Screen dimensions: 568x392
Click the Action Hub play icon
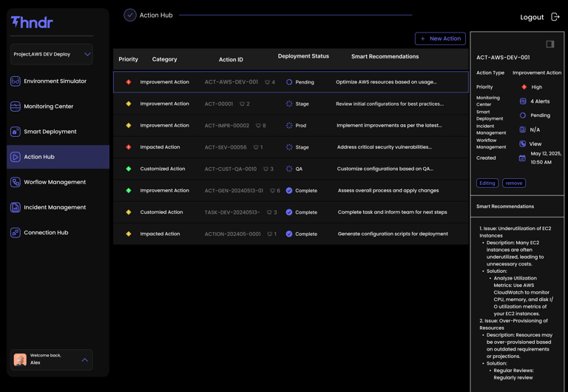point(16,157)
